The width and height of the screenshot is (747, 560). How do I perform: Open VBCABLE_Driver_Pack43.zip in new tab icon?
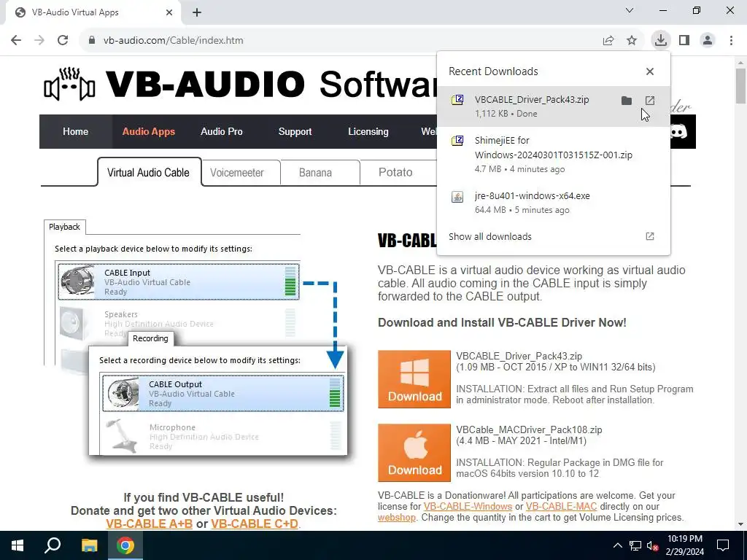coord(650,101)
